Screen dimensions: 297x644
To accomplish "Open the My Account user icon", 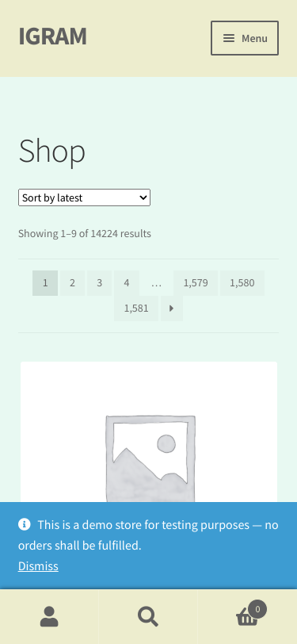I will point(49,616).
